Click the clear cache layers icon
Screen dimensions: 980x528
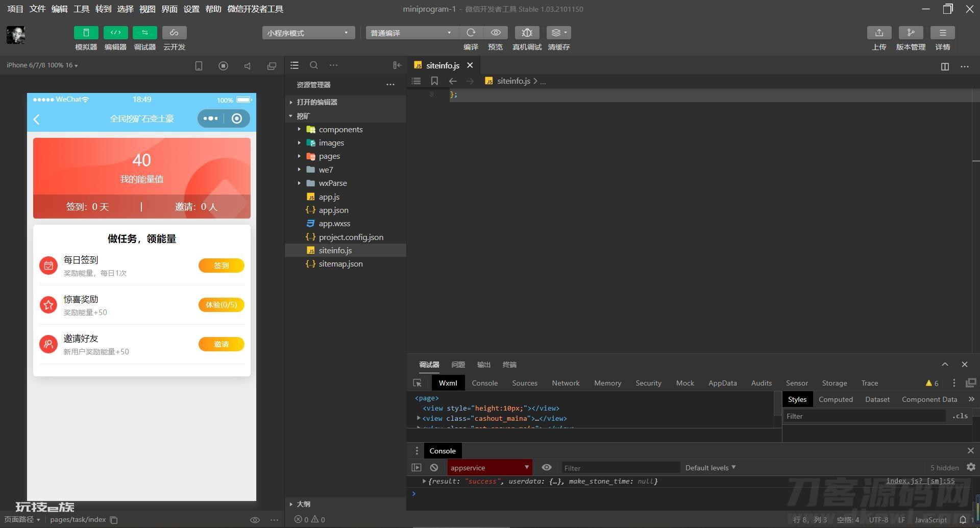pos(558,33)
